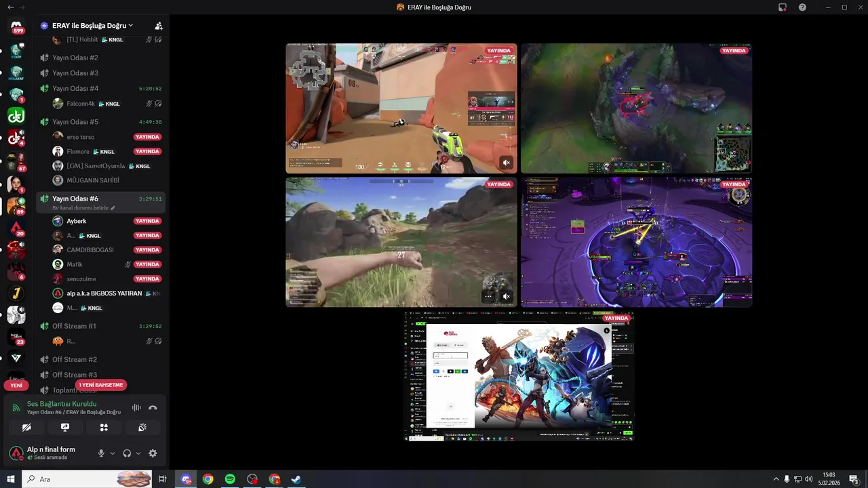868x488 pixels.
Task: Join voice channel Yayın Odası #2
Action: click(x=100, y=58)
